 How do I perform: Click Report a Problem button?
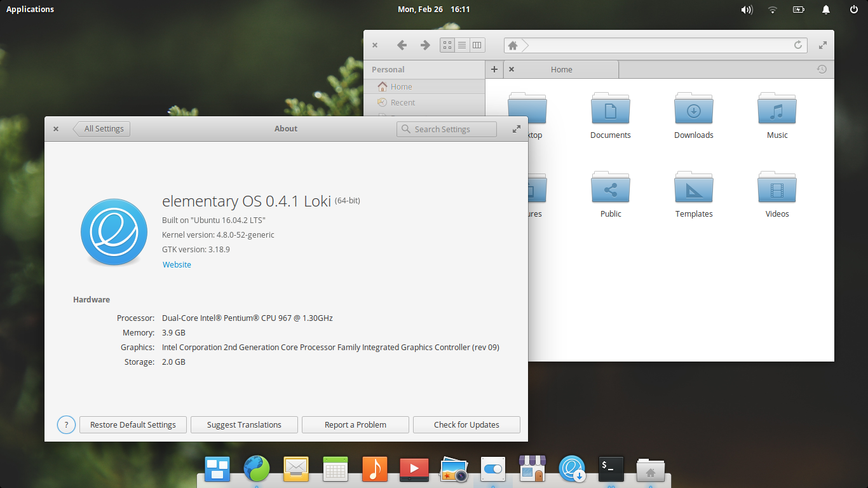click(355, 424)
